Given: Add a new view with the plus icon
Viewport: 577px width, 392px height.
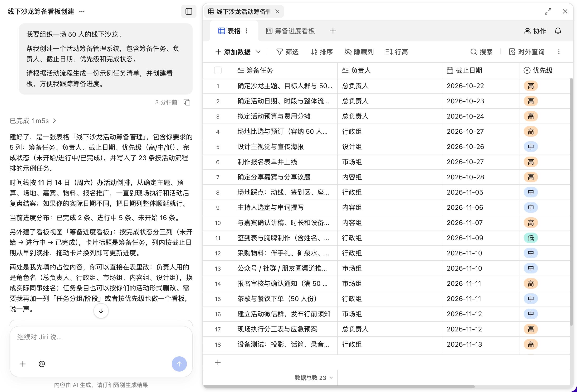Looking at the screenshot, I should 333,31.
